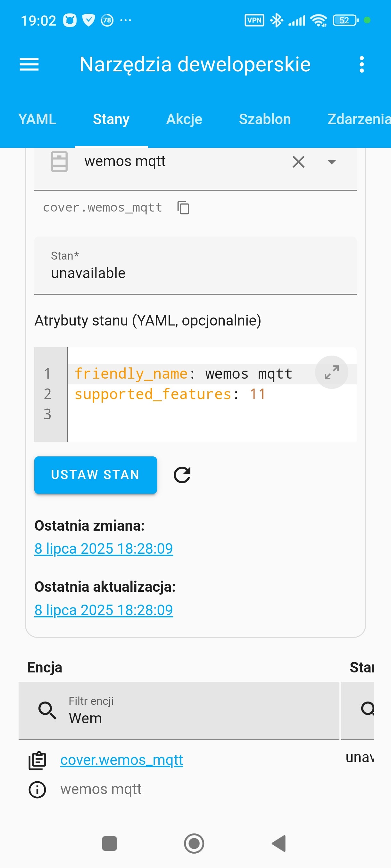This screenshot has height=868, width=391.
Task: Tap the entity filter search icon
Action: (47, 710)
